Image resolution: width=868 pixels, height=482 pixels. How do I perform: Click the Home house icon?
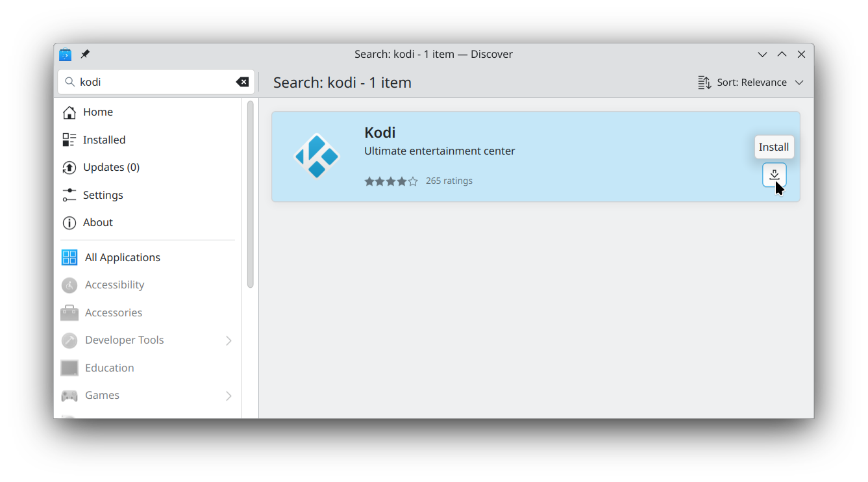coord(69,112)
